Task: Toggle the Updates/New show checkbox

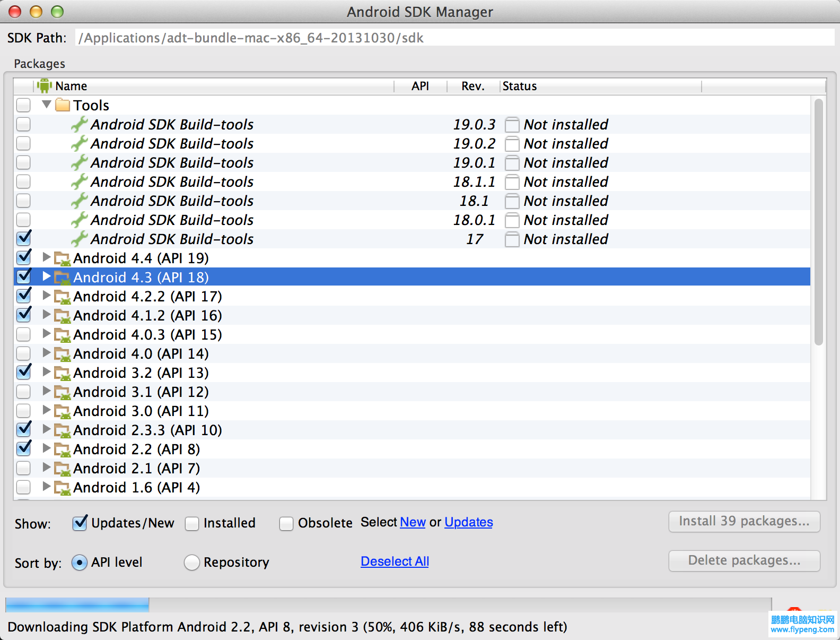Action: 80,523
